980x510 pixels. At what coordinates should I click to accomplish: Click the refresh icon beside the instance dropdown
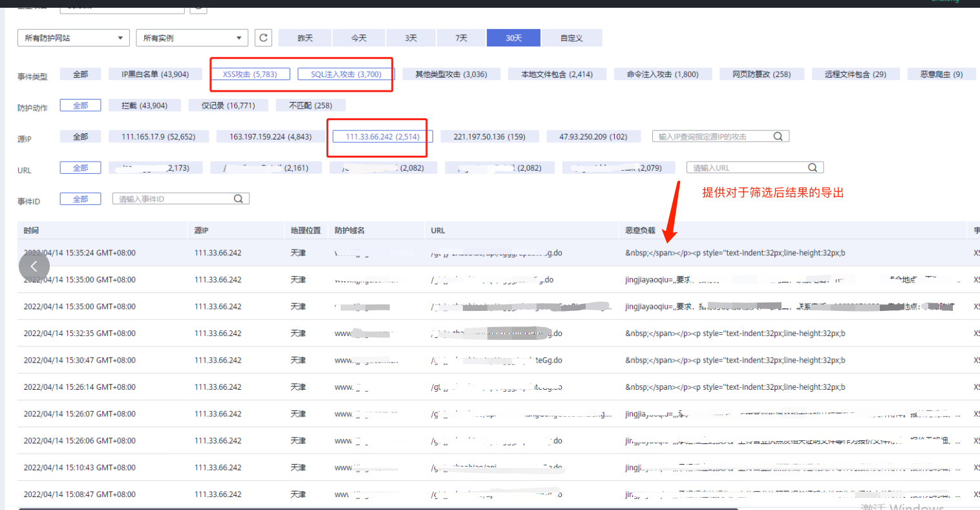[x=263, y=37]
